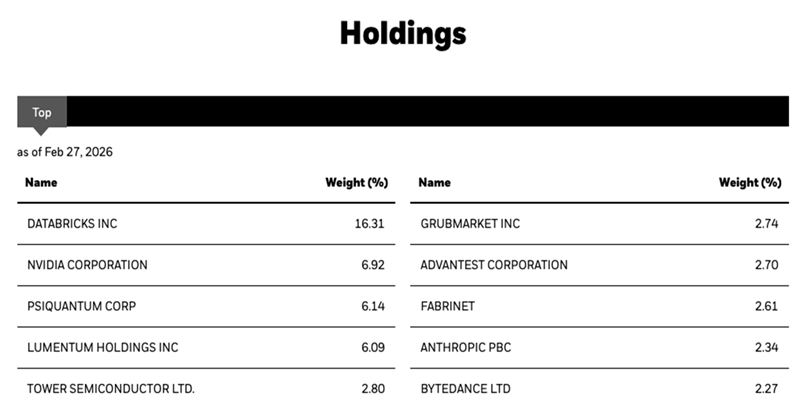Select the Databricks Inc holding row
800x410 pixels.
[72, 224]
